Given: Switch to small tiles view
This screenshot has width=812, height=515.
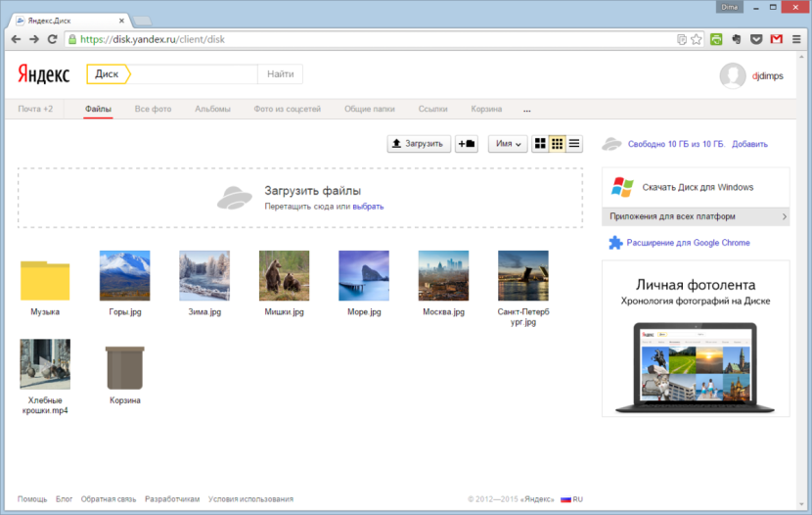Looking at the screenshot, I should coord(558,144).
